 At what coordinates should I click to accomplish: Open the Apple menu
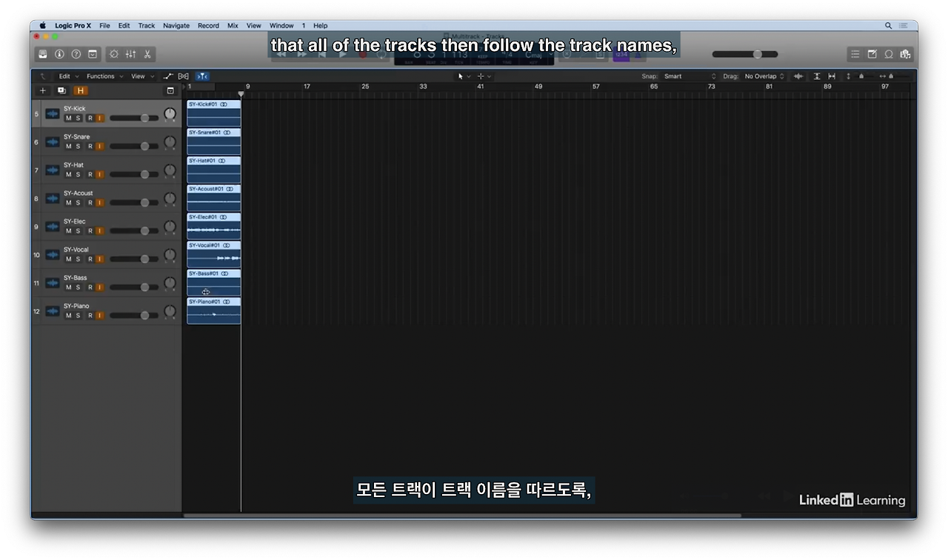click(43, 25)
